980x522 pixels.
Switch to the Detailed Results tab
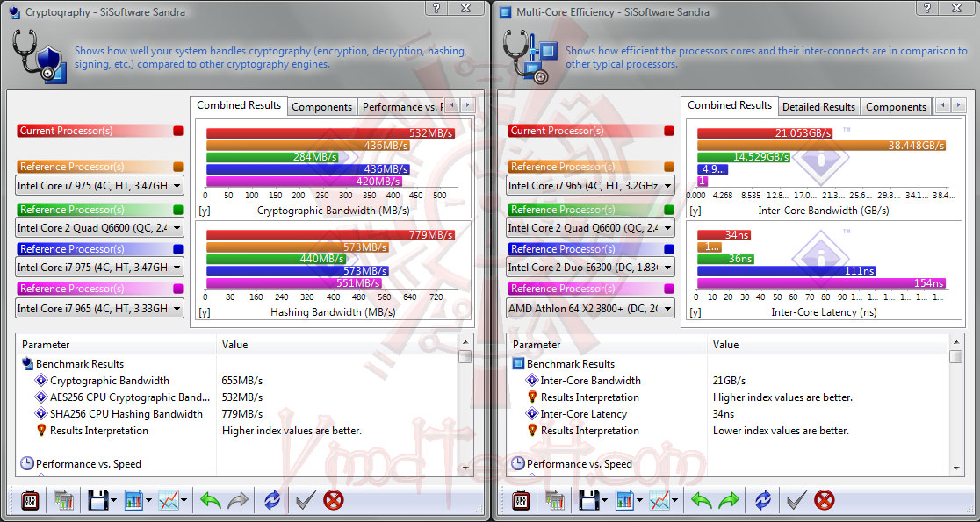pyautogui.click(x=818, y=107)
